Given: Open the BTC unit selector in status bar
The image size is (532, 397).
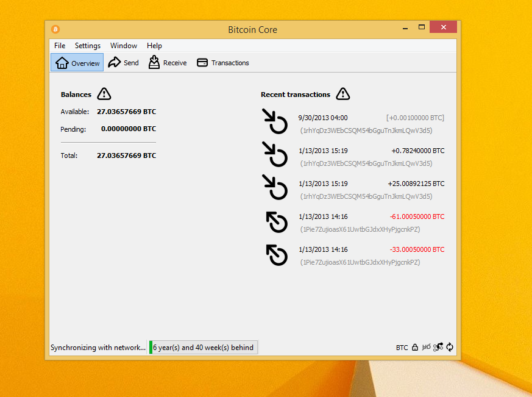Looking at the screenshot, I should point(402,348).
